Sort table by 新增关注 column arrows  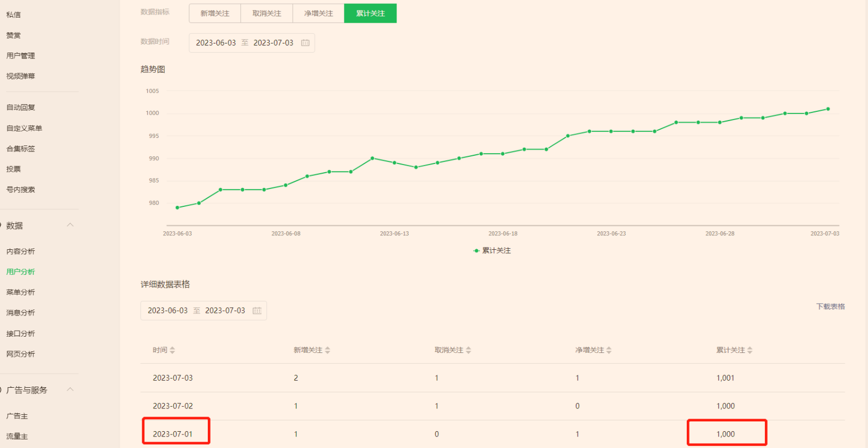[x=328, y=350]
